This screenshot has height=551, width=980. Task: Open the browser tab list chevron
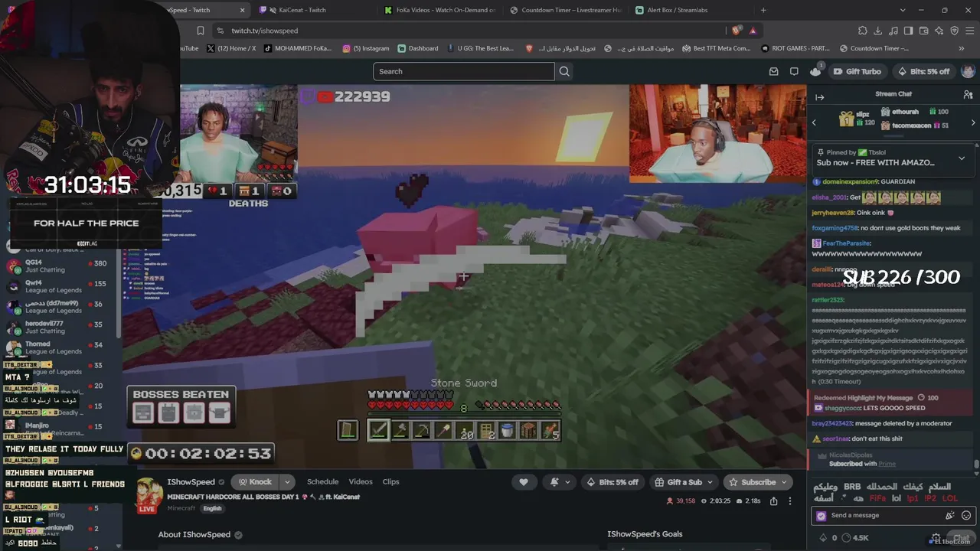[x=903, y=10]
